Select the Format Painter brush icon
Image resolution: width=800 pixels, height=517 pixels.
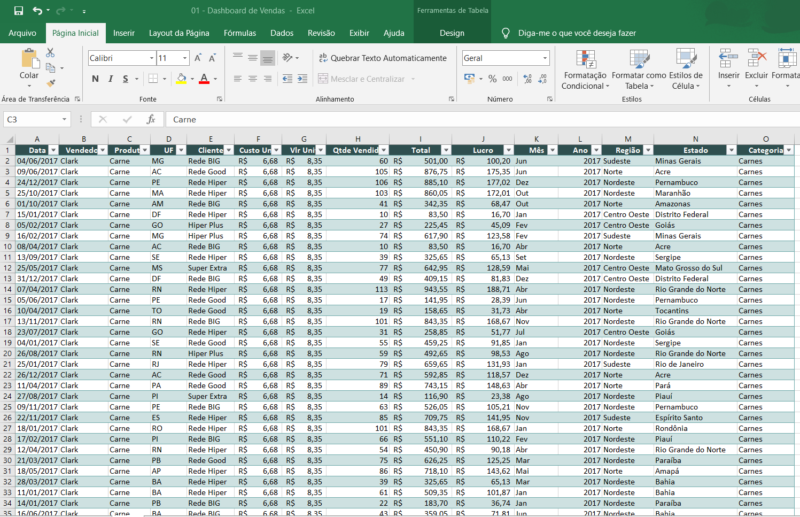click(x=51, y=82)
